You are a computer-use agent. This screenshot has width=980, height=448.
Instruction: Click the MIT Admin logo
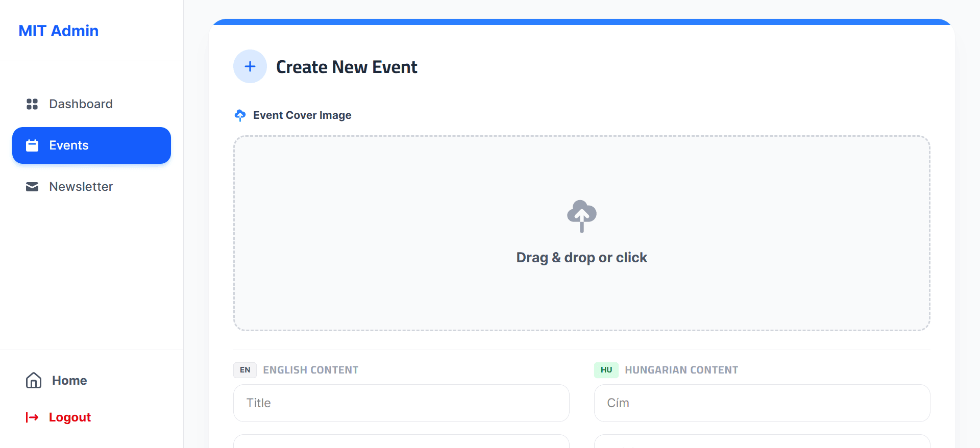(x=59, y=31)
